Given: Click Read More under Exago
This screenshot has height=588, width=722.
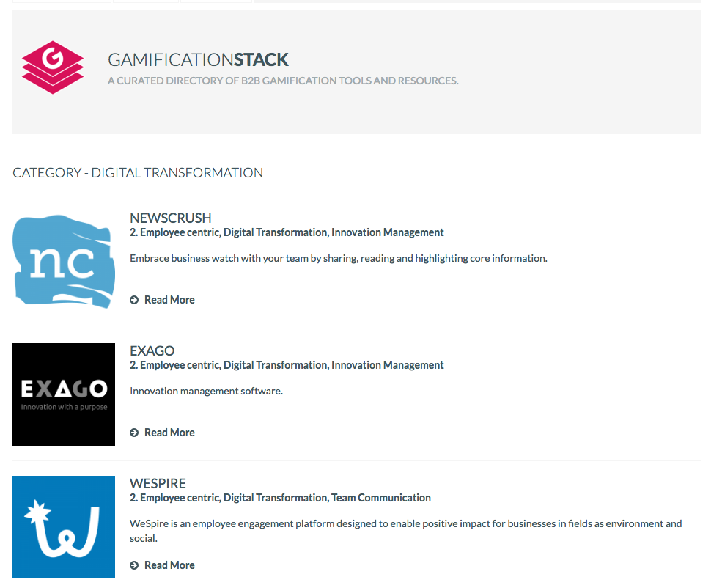Looking at the screenshot, I should pos(169,432).
